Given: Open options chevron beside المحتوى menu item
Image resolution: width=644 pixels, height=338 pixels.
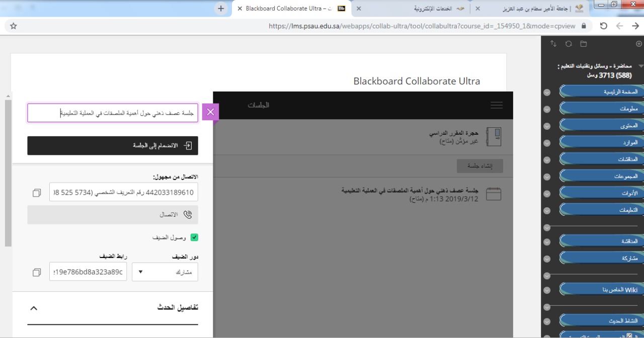Looking at the screenshot, I should click(547, 126).
